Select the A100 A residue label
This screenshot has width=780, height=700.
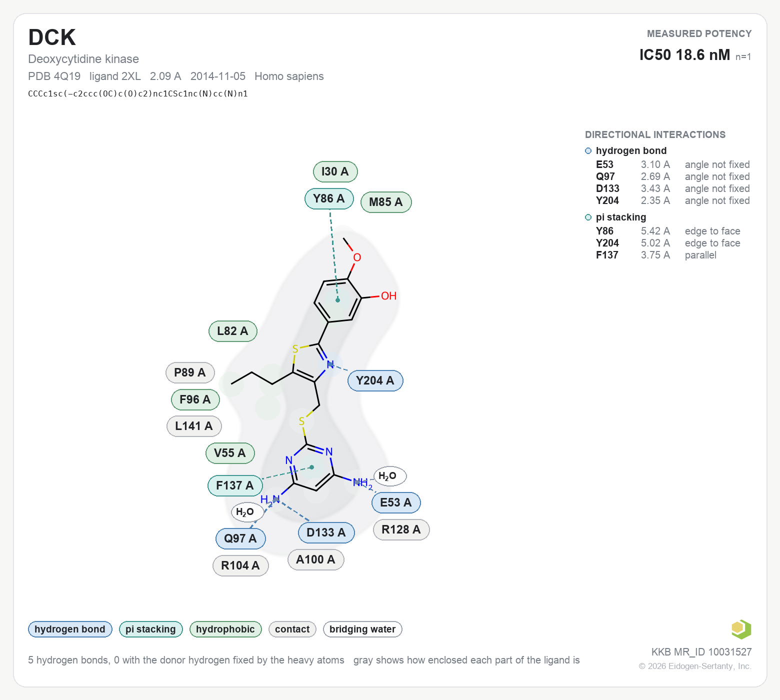(315, 559)
